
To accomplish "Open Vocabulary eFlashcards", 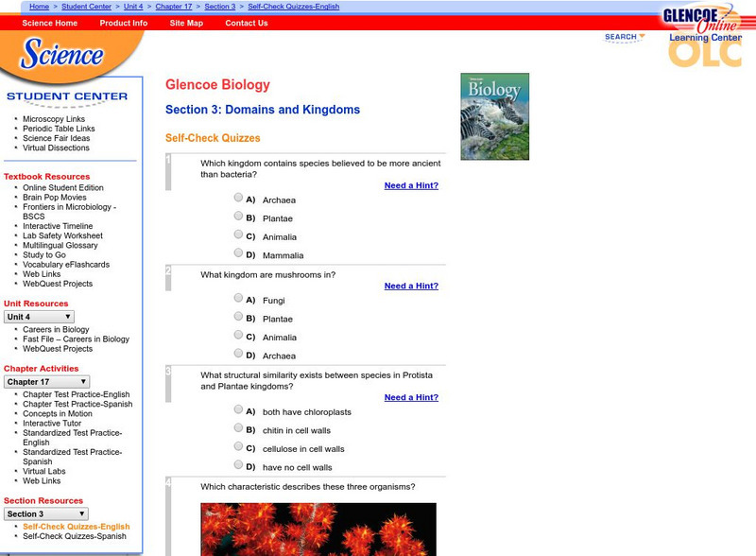I will tap(66, 265).
